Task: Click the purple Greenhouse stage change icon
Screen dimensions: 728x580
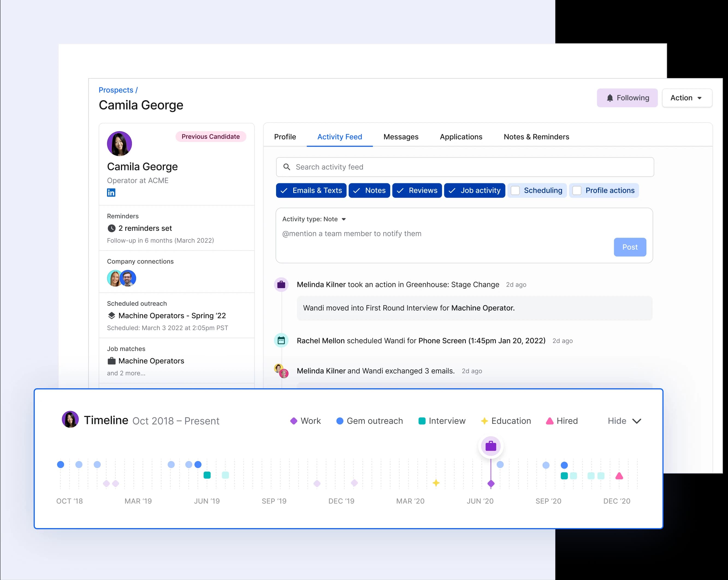Action: click(281, 285)
